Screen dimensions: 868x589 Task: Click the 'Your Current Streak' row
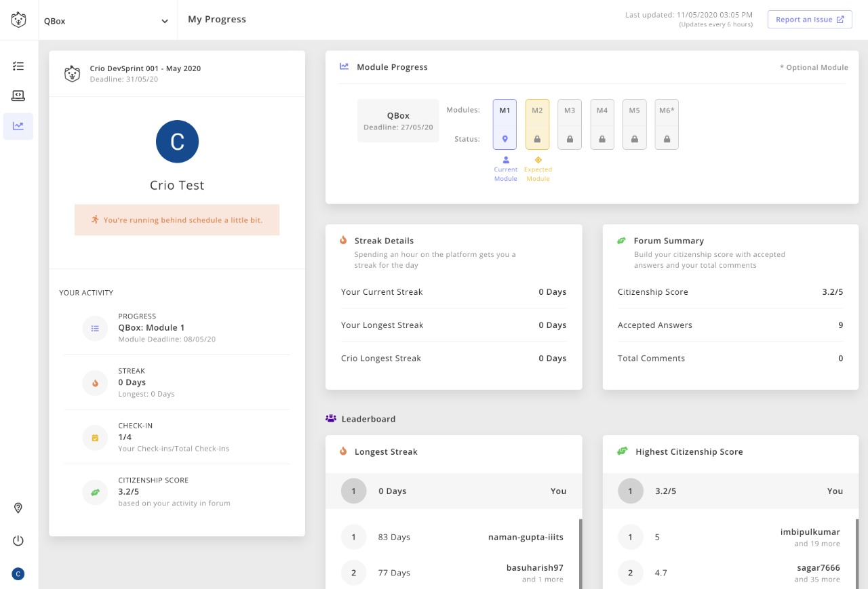point(454,292)
